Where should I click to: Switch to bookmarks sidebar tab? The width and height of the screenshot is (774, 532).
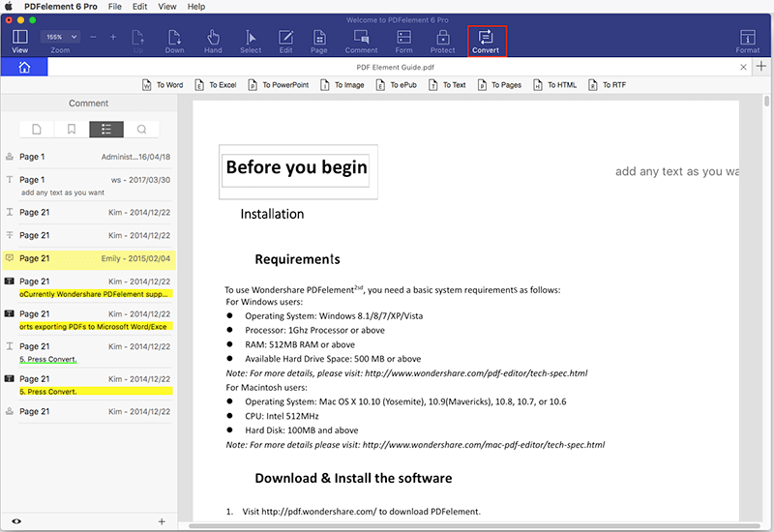pos(72,130)
